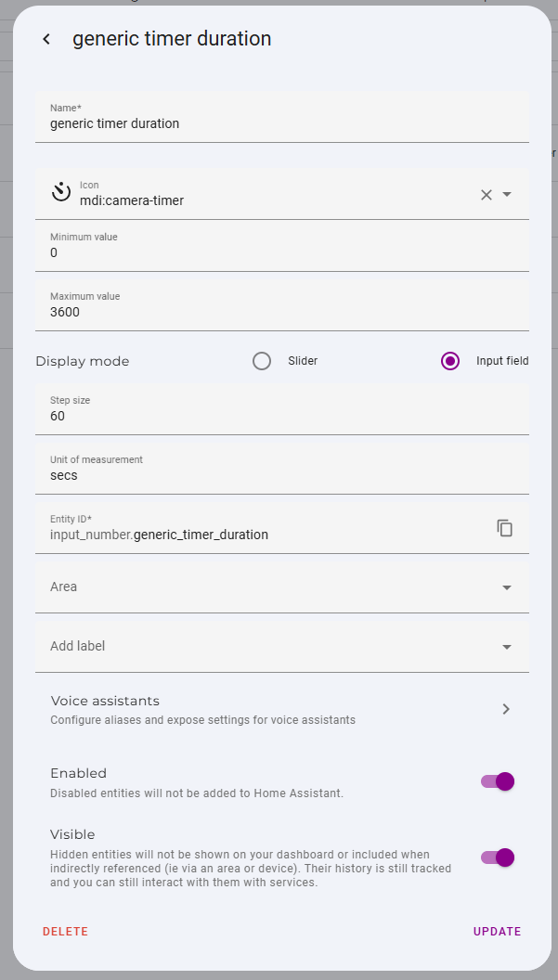Viewport: 558px width, 980px height.
Task: Toggle the Enabled switch off
Action: (x=498, y=781)
